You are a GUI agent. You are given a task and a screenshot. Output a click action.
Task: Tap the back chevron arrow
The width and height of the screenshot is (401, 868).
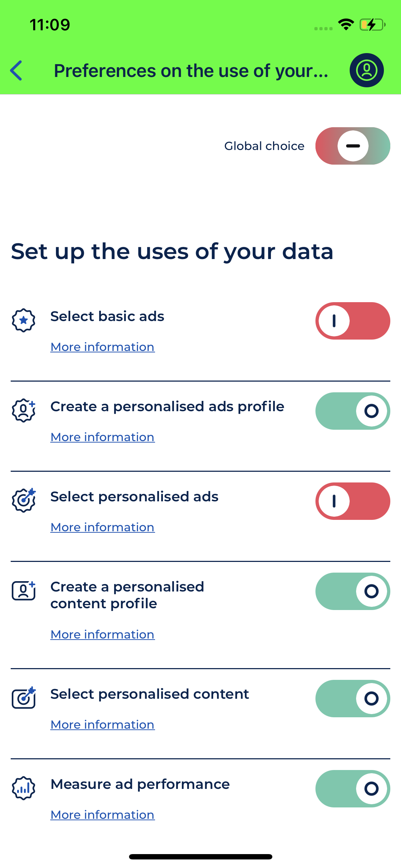point(16,71)
